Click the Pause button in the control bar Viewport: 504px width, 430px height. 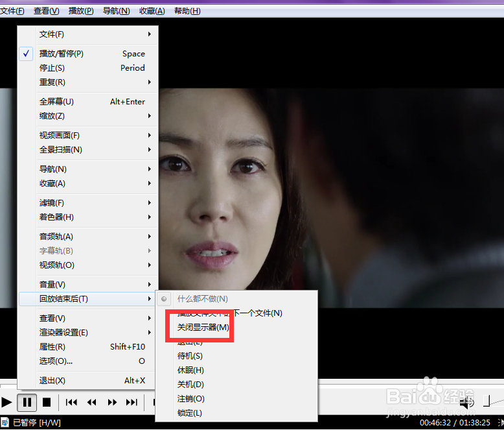coord(27,402)
